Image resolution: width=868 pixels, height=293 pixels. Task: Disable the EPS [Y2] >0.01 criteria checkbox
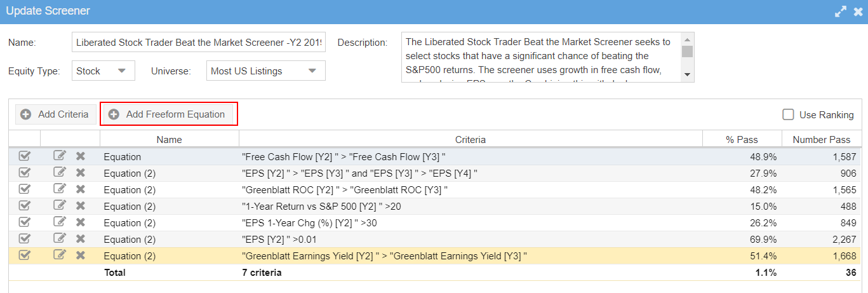click(x=25, y=239)
